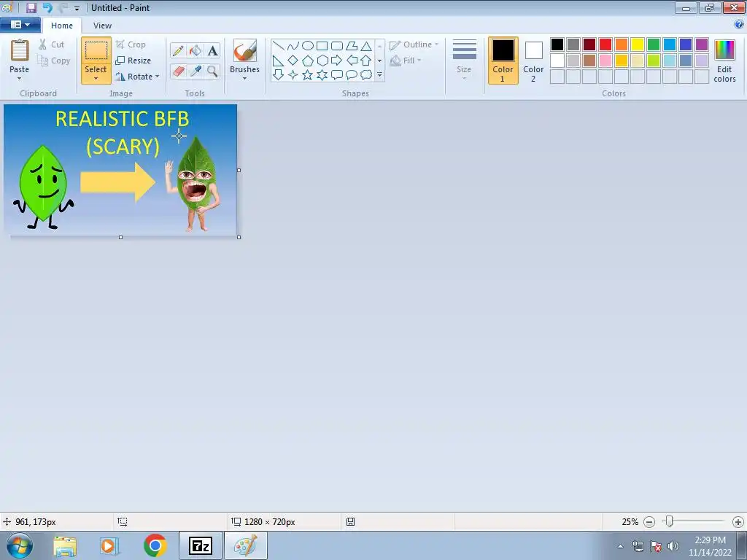Viewport: 747px width, 560px height.
Task: Select the Rectangle shape
Action: [x=322, y=46]
